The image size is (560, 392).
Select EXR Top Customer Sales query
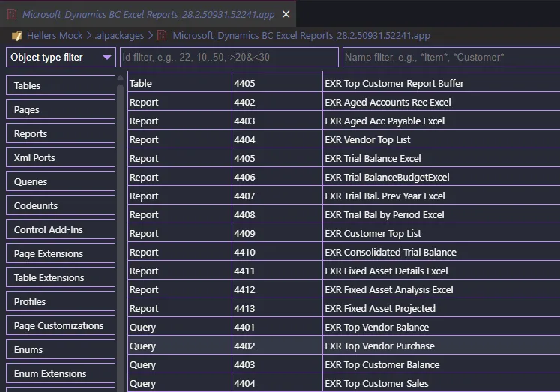pos(344,384)
